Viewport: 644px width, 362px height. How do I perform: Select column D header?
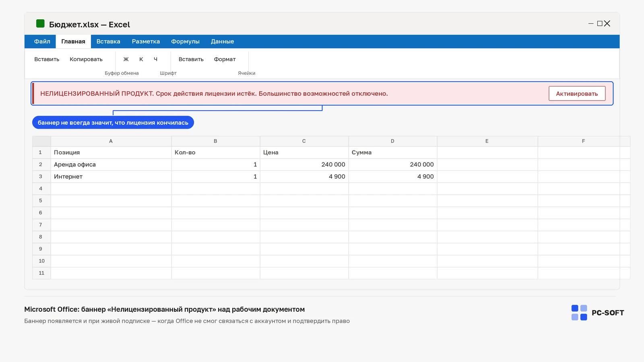[x=393, y=141]
